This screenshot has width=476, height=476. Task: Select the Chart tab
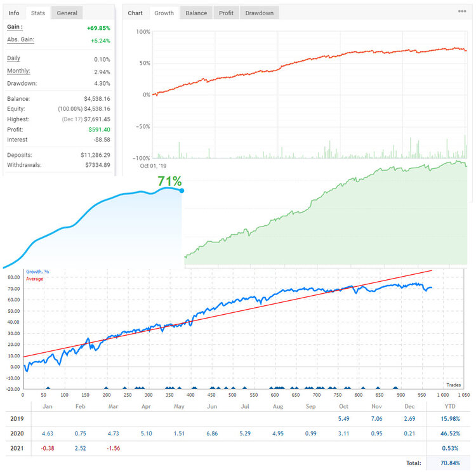click(x=135, y=13)
